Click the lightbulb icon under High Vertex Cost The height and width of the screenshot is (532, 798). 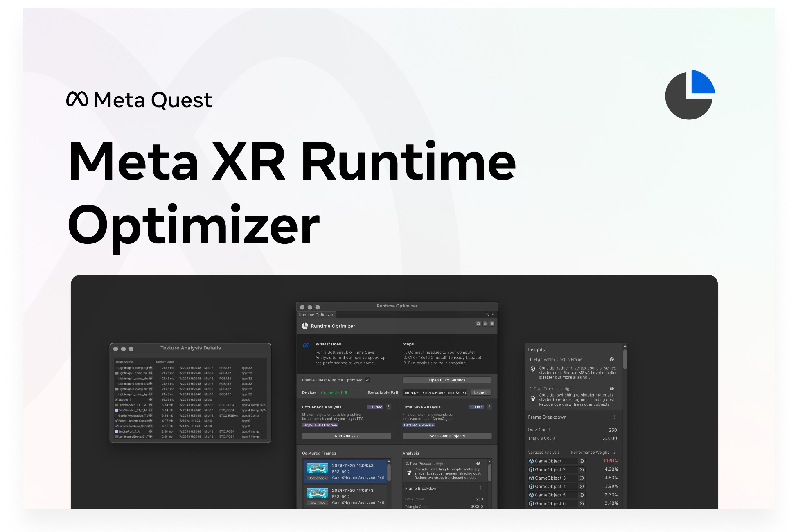tap(532, 370)
